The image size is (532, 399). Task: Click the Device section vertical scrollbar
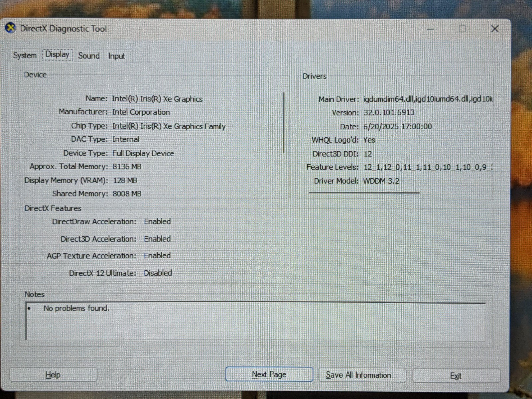pyautogui.click(x=284, y=122)
